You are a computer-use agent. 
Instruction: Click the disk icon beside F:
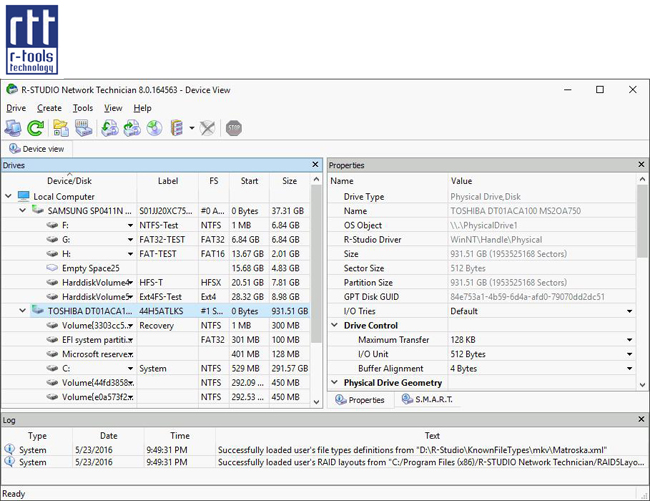(52, 225)
